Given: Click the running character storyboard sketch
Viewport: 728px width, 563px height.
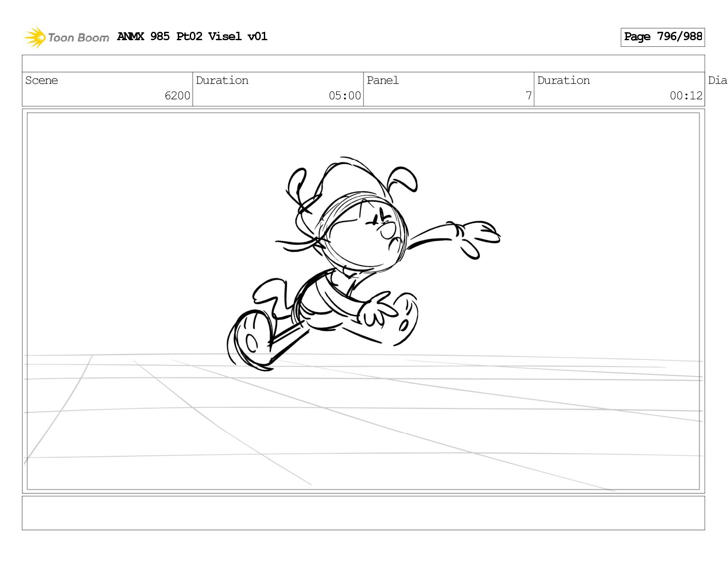Looking at the screenshot, I should point(363,264).
